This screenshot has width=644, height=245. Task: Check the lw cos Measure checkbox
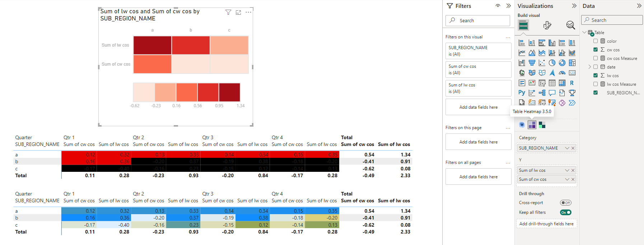click(596, 84)
